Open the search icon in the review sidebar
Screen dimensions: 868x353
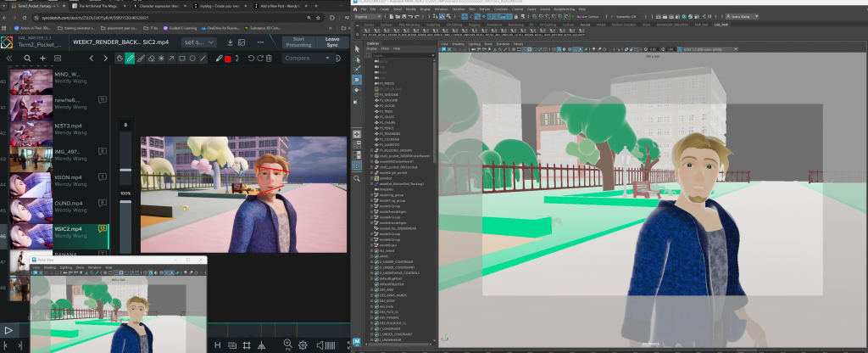point(28,59)
